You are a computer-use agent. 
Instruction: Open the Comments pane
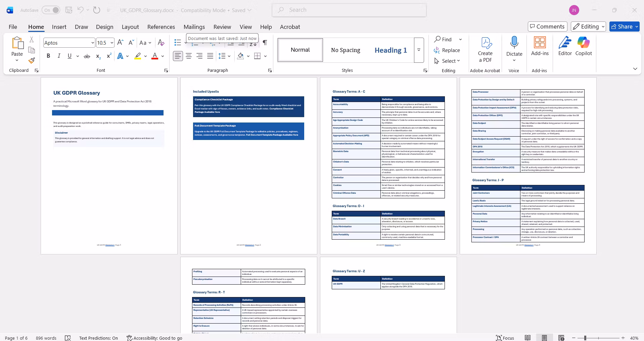[x=548, y=27]
